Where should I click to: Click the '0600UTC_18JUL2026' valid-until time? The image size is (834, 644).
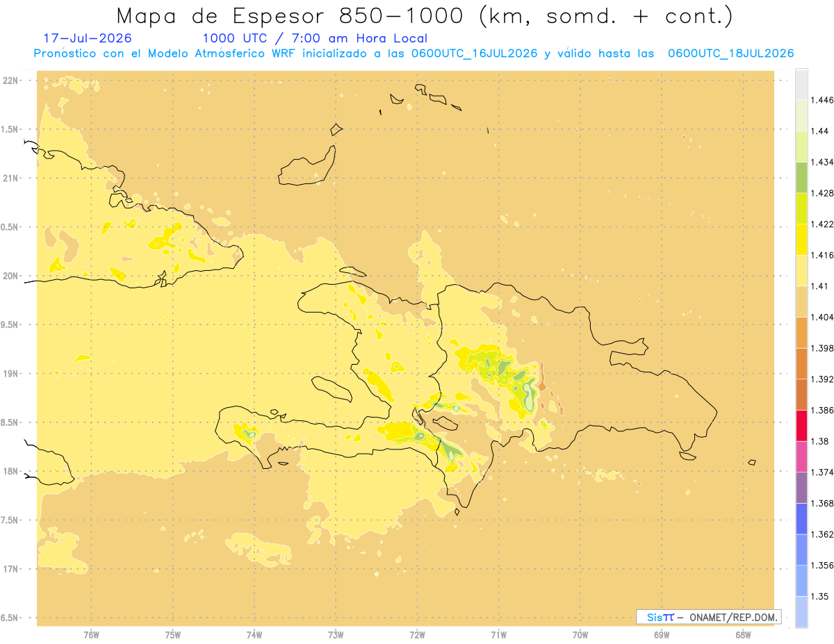click(x=730, y=53)
